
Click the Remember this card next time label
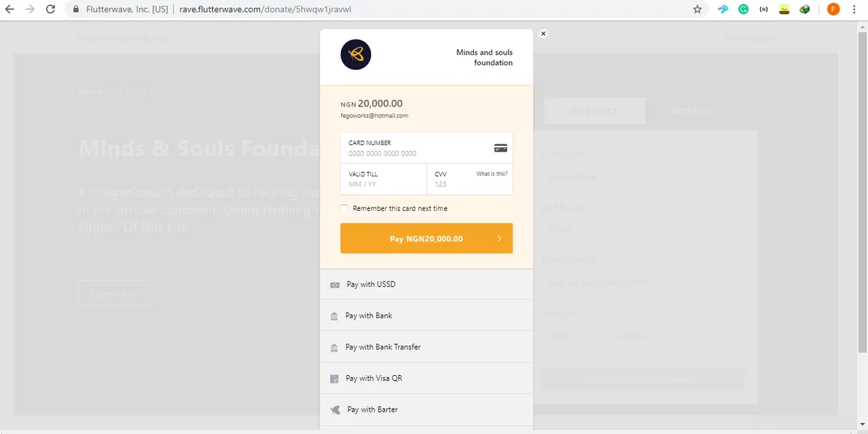coord(400,208)
